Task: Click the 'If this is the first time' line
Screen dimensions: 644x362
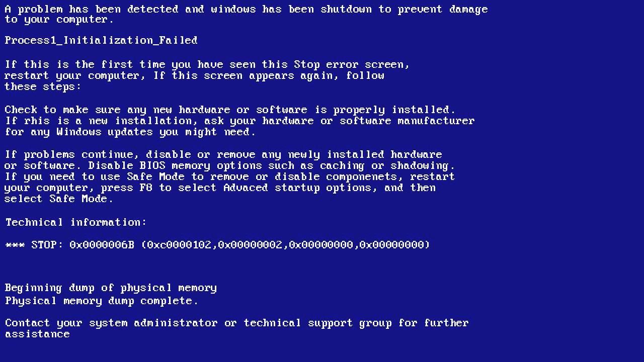Action: [207, 65]
